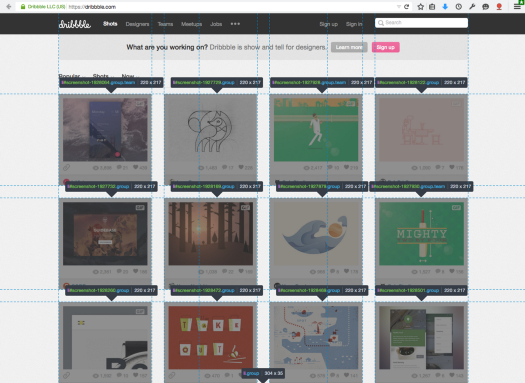Reload the page with the refresh icon

tap(406, 6)
